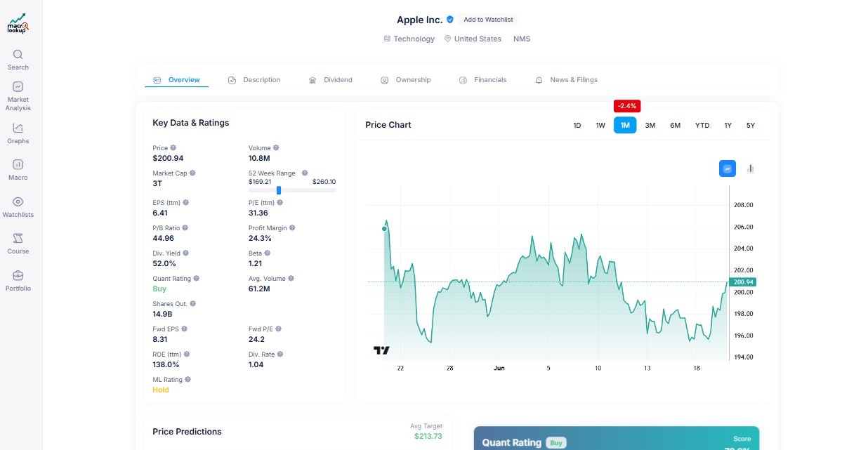This screenshot has width=868, height=450.
Task: Click the Volume help icon
Action: point(276,148)
